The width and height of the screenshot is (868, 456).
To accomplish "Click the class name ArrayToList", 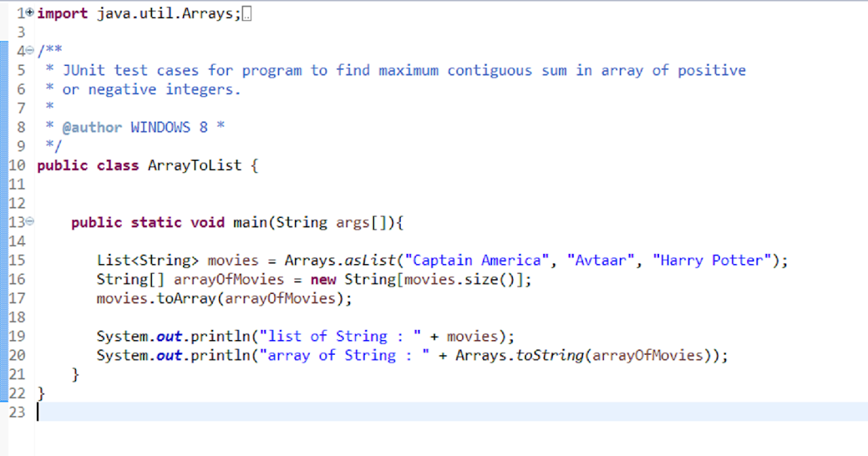I will 195,165.
